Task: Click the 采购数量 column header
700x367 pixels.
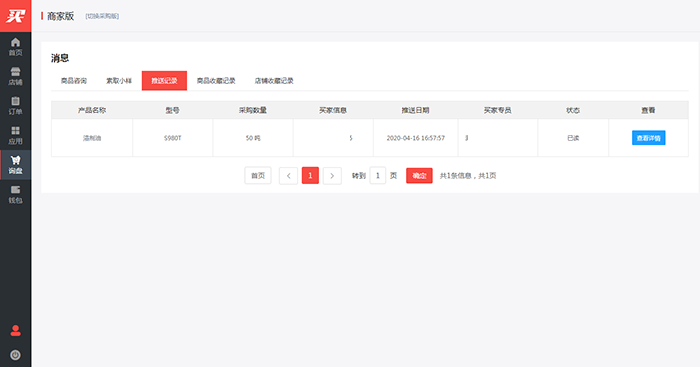Action: point(253,110)
